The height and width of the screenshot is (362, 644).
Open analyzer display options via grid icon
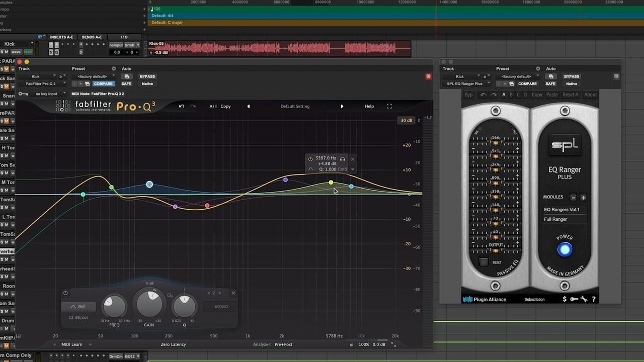(x=351, y=344)
